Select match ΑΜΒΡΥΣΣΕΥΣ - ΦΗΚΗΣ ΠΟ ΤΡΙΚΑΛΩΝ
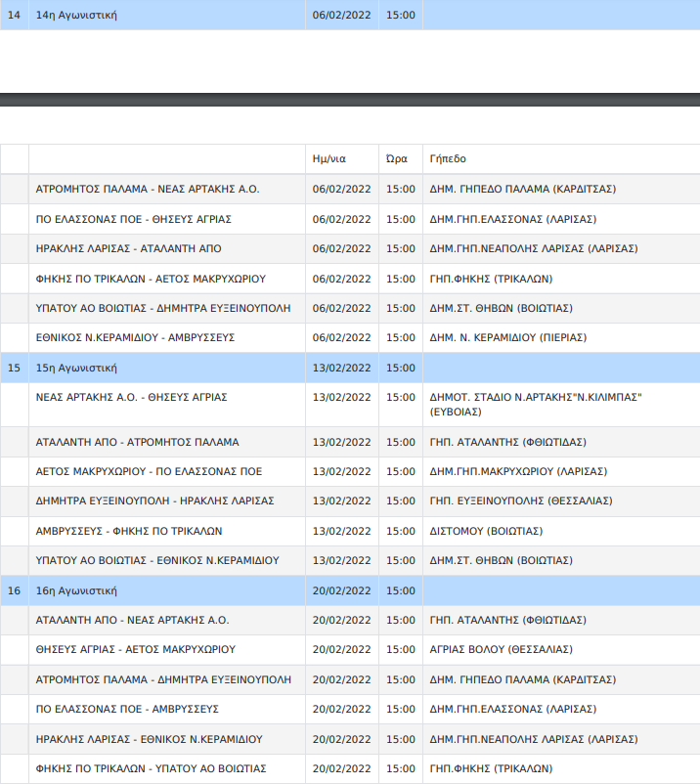 129,531
